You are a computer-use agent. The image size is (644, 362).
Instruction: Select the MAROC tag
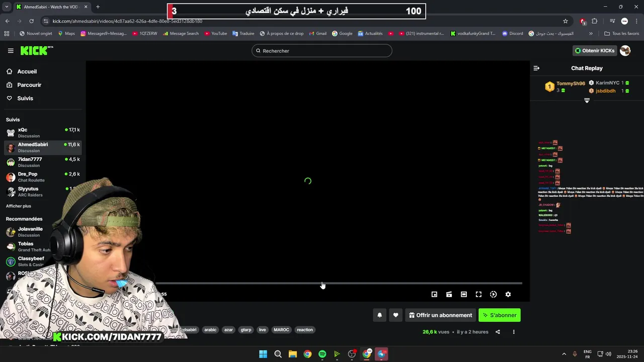click(x=281, y=330)
